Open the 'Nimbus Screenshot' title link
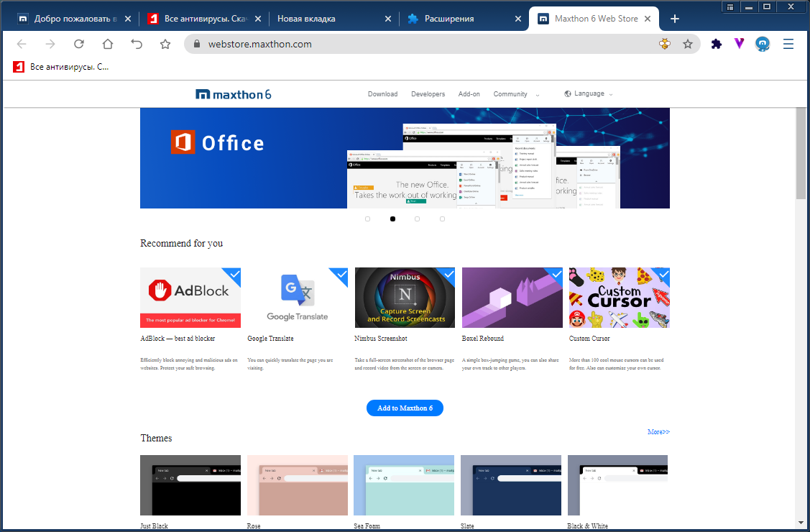The image size is (810, 532). [381, 339]
